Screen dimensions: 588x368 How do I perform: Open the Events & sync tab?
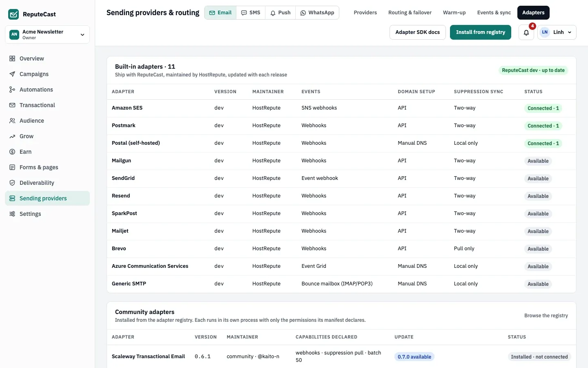point(494,13)
